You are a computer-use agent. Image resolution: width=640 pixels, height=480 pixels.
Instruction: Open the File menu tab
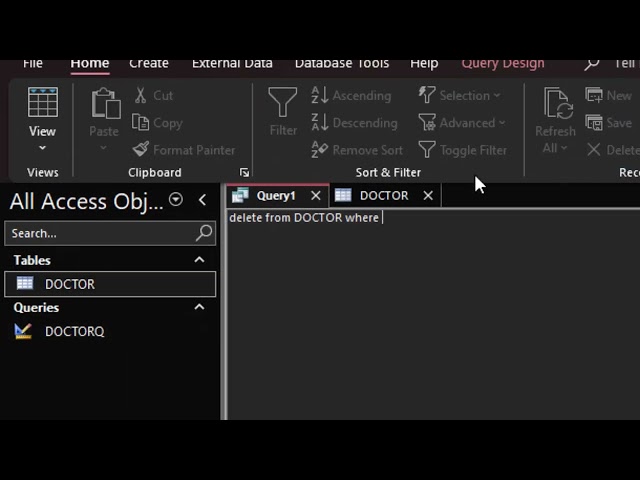pyautogui.click(x=33, y=63)
